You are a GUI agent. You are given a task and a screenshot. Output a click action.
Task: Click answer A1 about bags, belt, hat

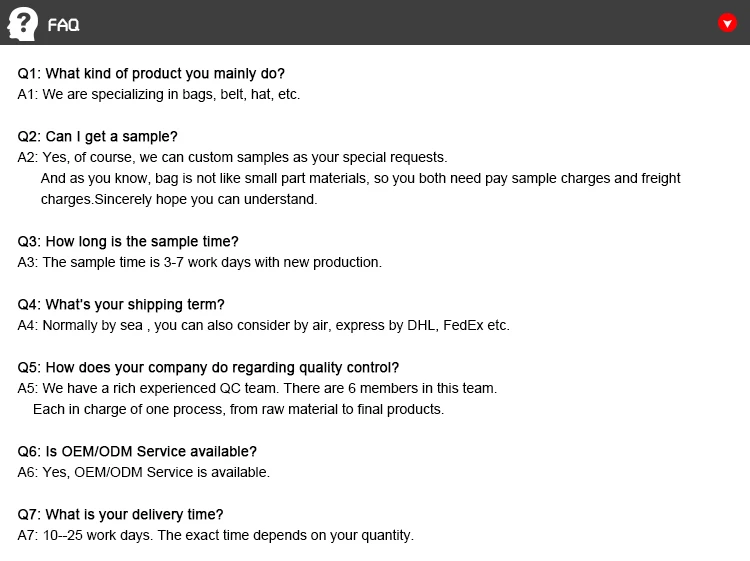click(159, 94)
